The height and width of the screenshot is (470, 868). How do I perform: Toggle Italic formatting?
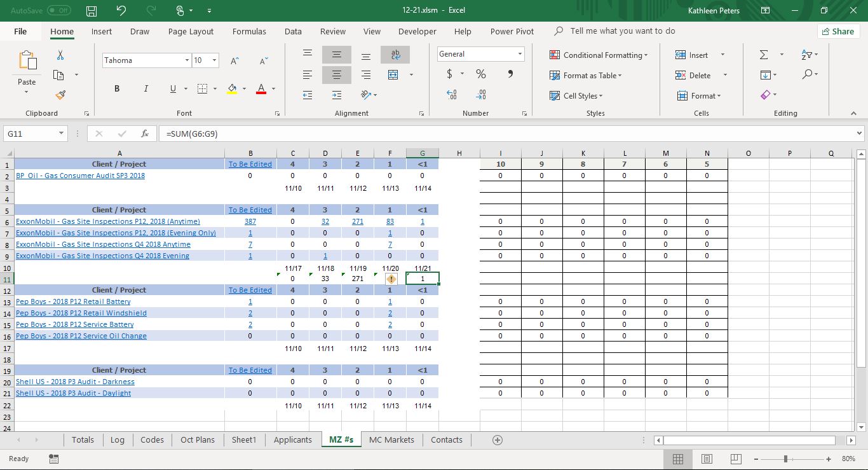146,89
